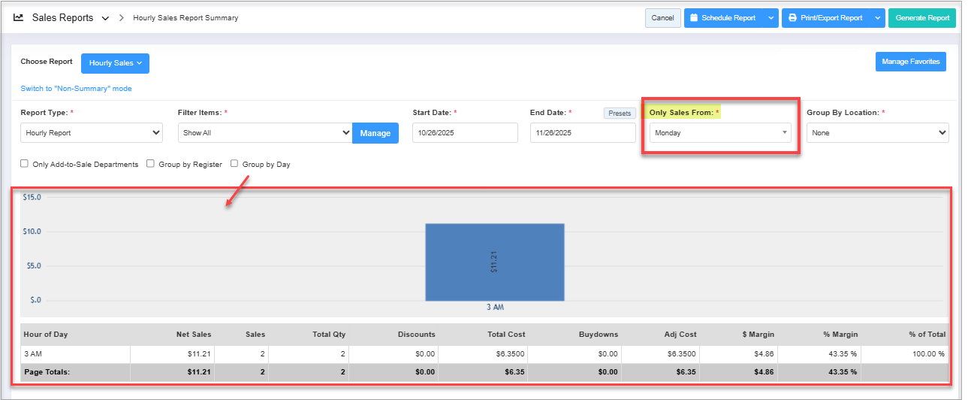Click the printer icon on Print/Export Report
Image resolution: width=980 pixels, height=400 pixels.
pos(792,18)
